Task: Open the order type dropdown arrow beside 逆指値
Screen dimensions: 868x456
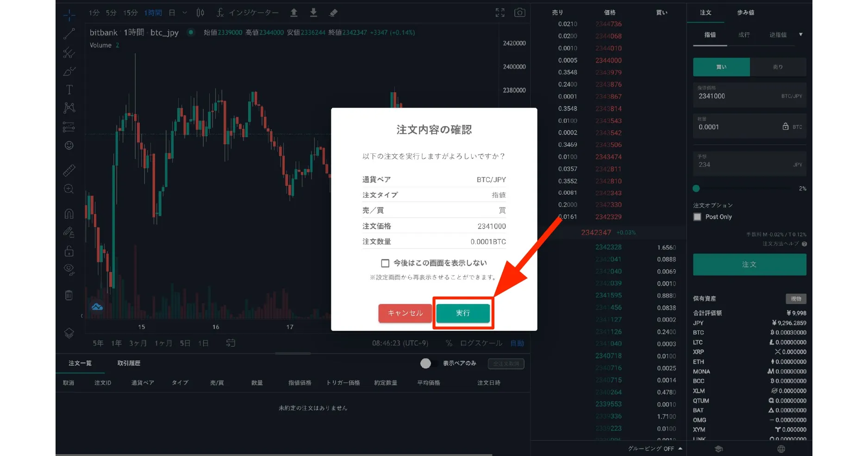Action: (800, 35)
